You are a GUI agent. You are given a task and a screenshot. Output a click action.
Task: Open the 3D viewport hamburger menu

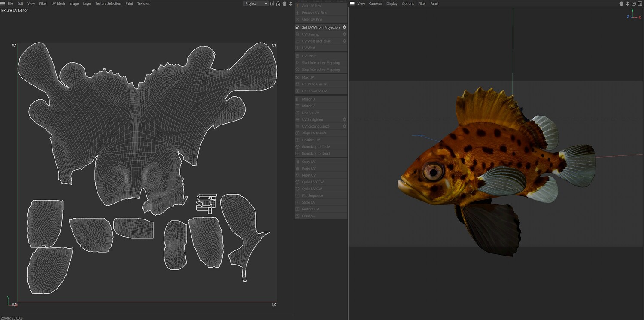[352, 3]
